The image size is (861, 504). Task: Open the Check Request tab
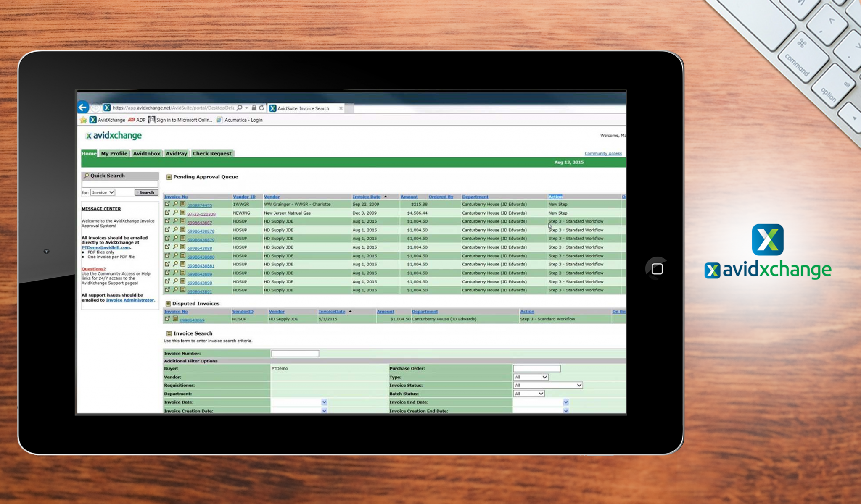pyautogui.click(x=212, y=153)
